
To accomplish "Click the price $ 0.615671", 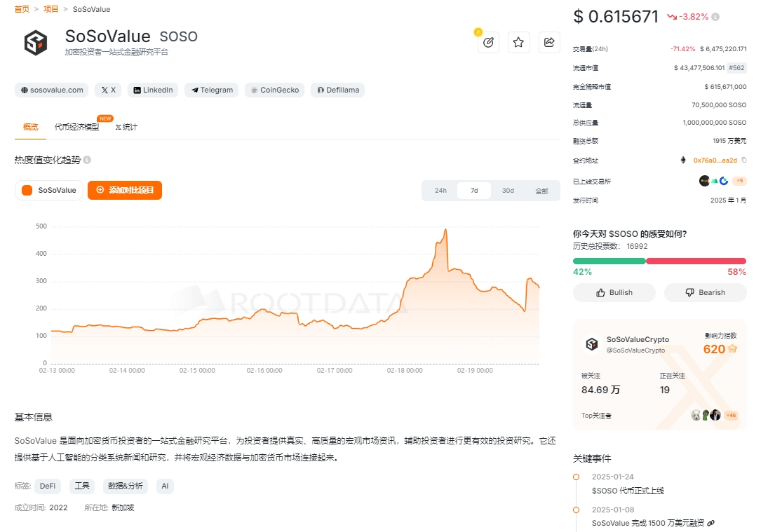I will click(x=616, y=17).
